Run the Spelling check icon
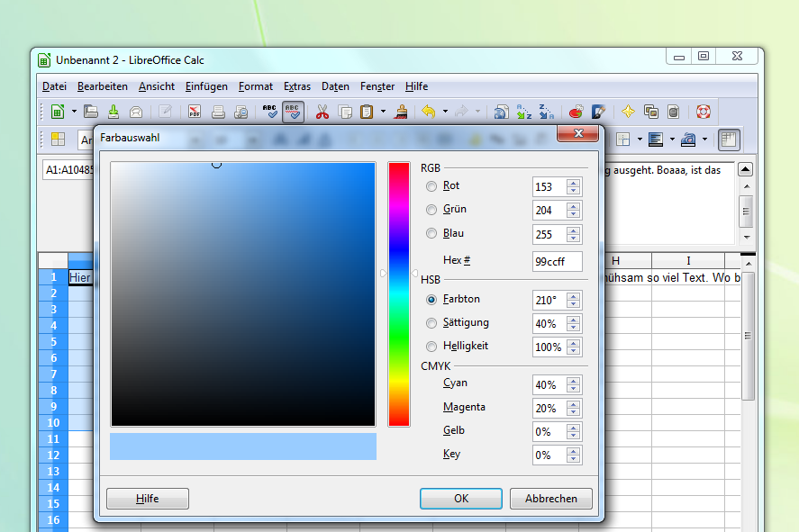This screenshot has height=532, width=799. (269, 112)
